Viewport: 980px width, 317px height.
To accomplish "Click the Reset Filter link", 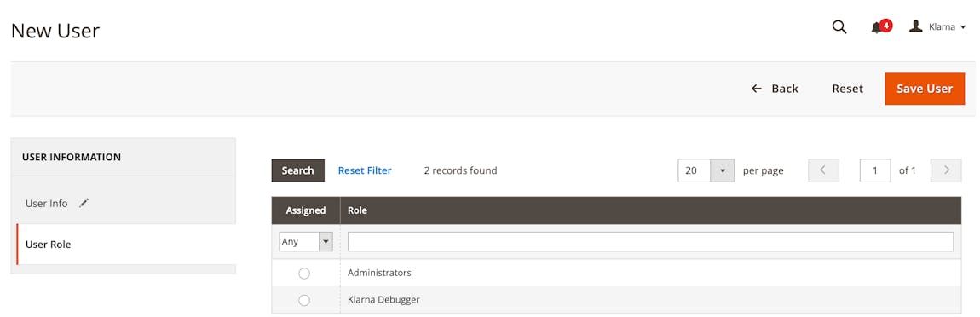I will click(x=365, y=170).
